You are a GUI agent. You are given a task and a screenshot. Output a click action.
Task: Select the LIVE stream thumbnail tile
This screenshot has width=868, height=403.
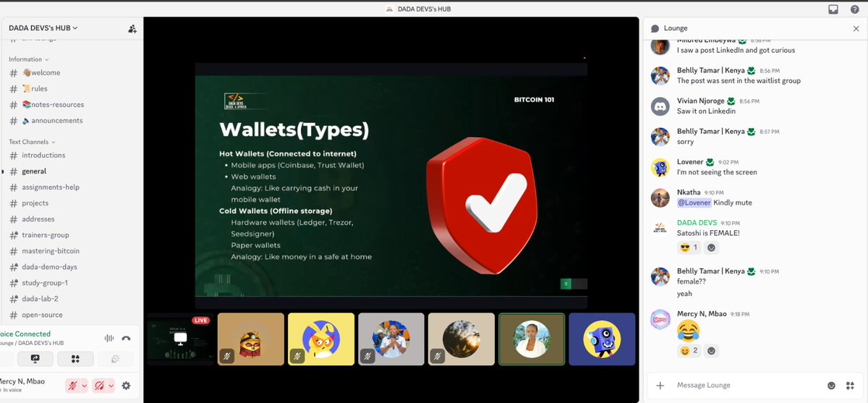pyautogui.click(x=181, y=339)
